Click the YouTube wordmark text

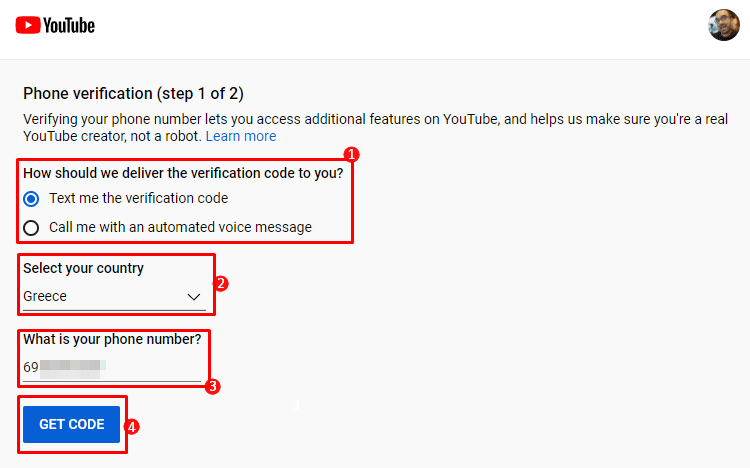(x=69, y=25)
